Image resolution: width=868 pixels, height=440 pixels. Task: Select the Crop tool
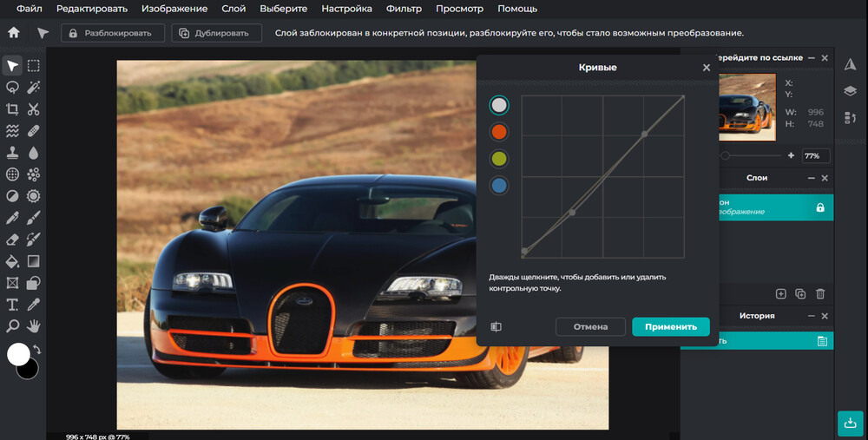12,109
